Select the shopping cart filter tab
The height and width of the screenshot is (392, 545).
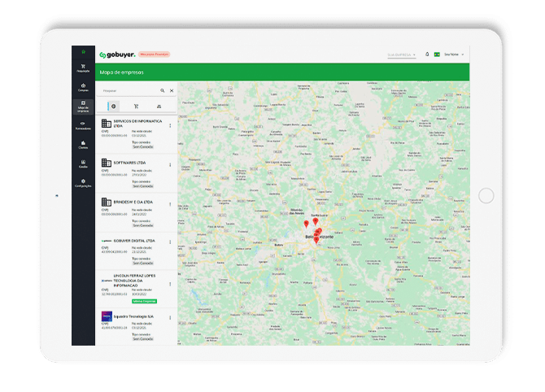coord(136,107)
